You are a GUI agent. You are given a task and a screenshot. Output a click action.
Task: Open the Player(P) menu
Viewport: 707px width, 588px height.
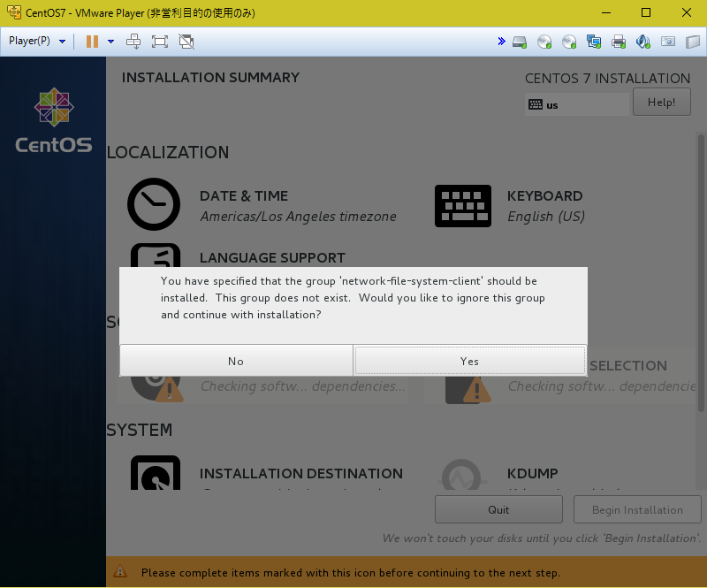[30, 41]
